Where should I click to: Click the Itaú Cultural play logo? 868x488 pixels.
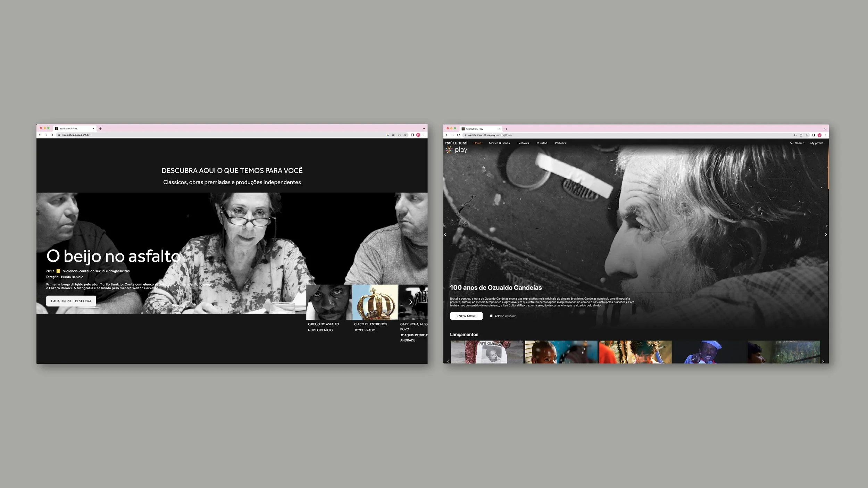[456, 147]
